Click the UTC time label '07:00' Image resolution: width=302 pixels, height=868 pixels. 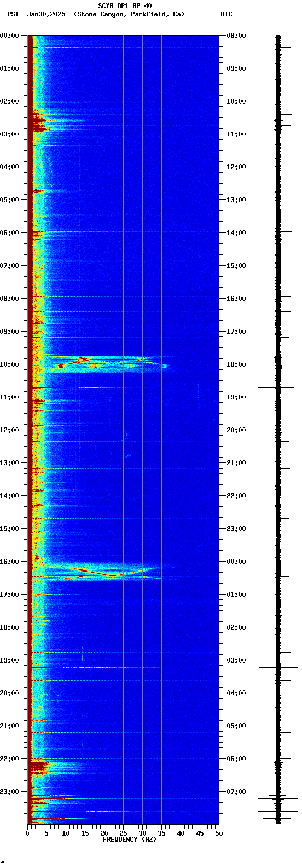(x=236, y=792)
